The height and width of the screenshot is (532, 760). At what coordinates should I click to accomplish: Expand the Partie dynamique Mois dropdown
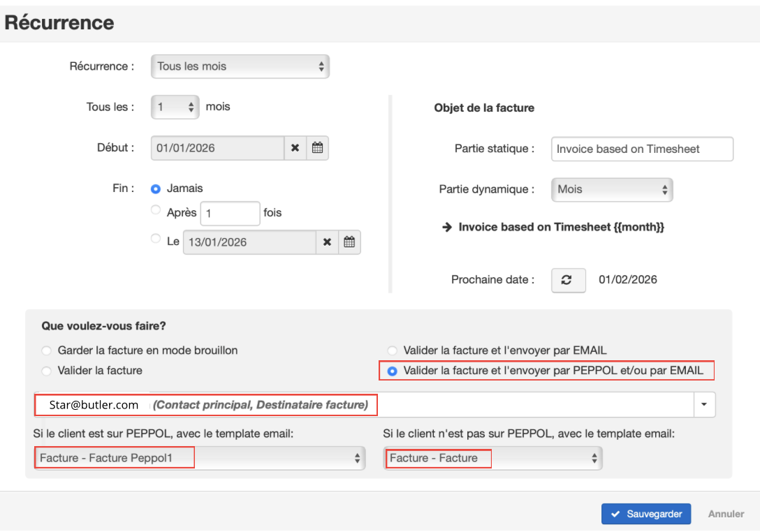611,189
